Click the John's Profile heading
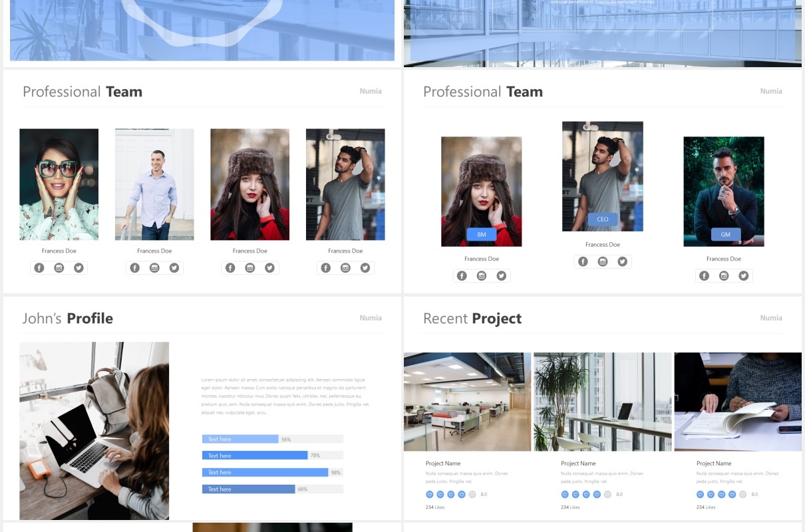Screen dimensions: 805x532 pyautogui.click(x=68, y=319)
